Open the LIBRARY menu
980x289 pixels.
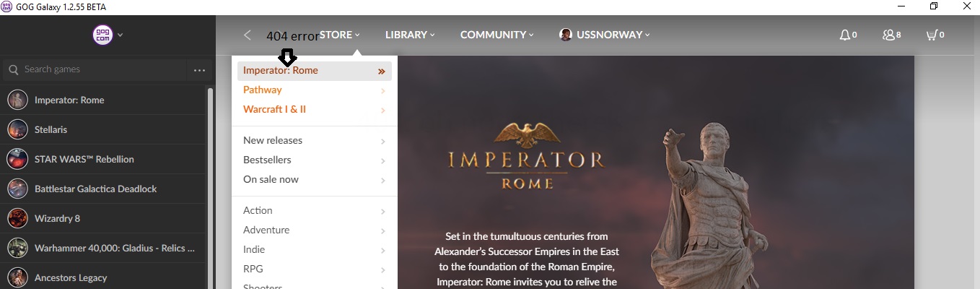tap(410, 35)
